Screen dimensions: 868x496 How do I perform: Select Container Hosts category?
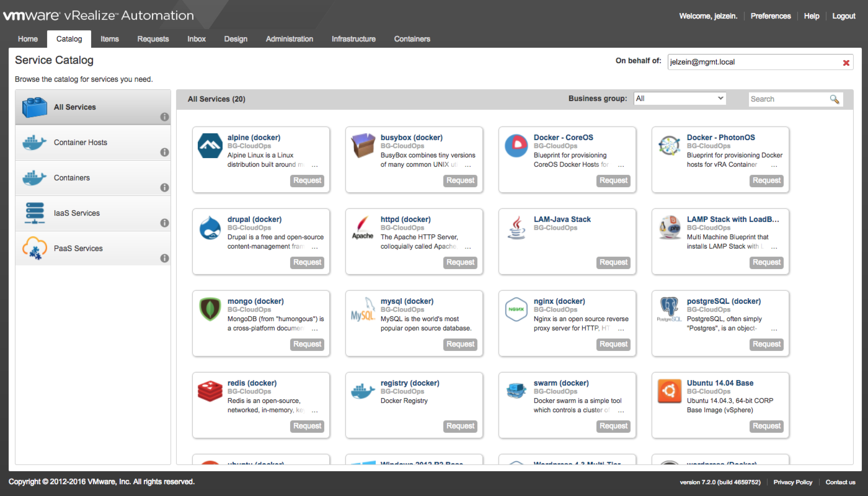pos(93,143)
